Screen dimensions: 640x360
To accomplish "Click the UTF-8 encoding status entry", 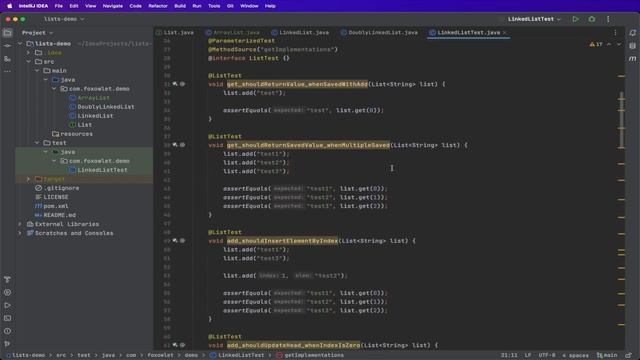I will coord(547,356).
